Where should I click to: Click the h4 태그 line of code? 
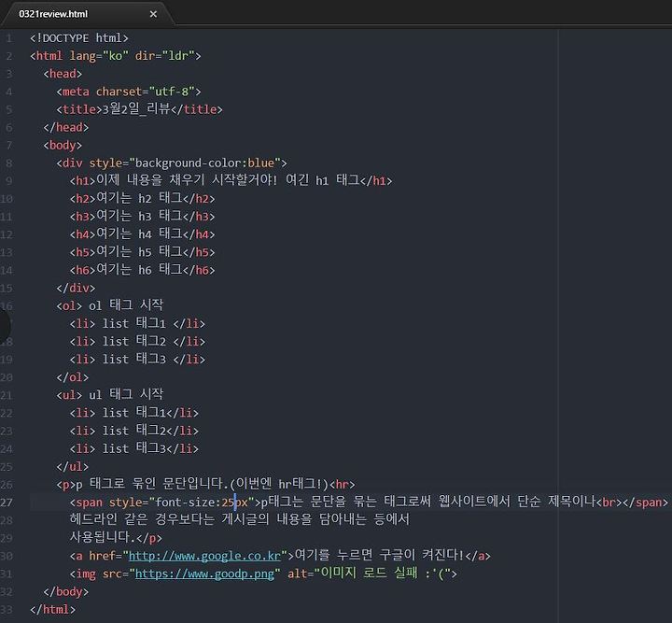[142, 234]
